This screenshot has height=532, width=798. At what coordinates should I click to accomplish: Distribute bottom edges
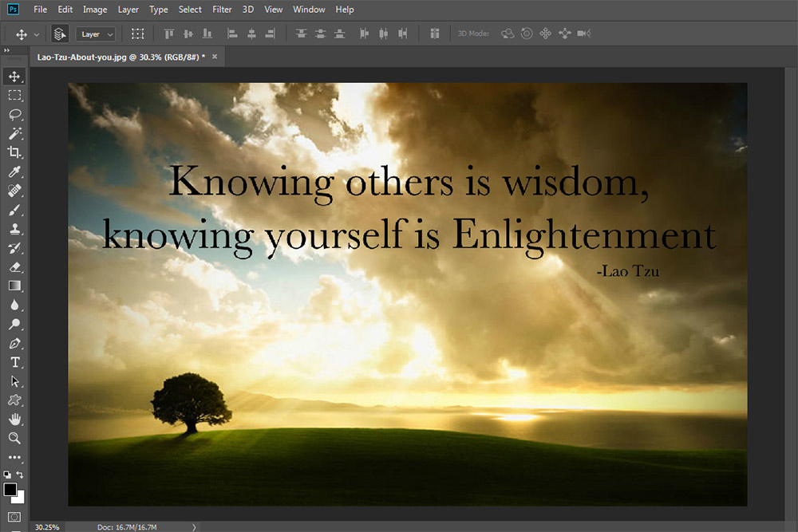pyautogui.click(x=339, y=33)
